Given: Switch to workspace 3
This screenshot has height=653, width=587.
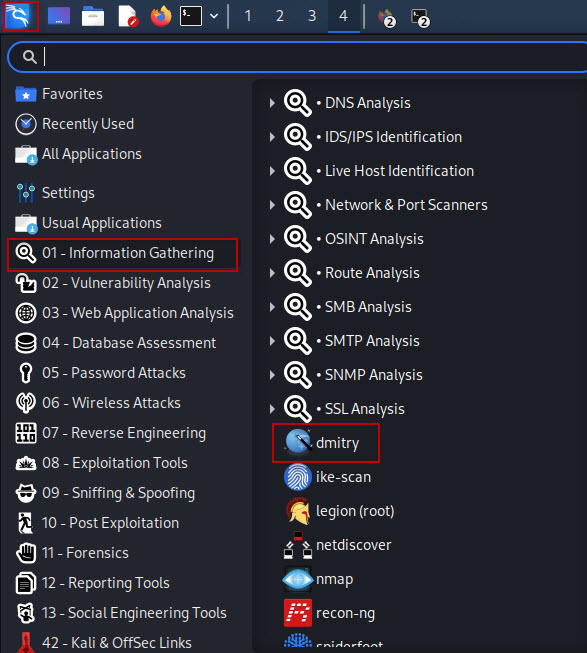Looking at the screenshot, I should (x=312, y=16).
